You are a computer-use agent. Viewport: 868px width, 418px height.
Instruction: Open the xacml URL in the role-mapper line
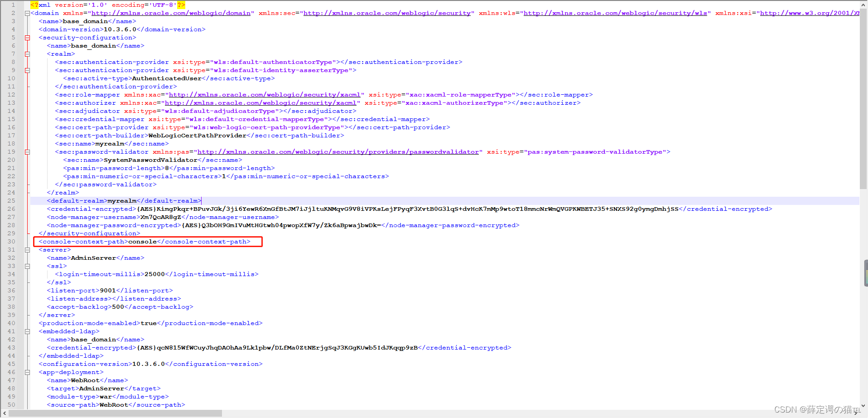(265, 95)
